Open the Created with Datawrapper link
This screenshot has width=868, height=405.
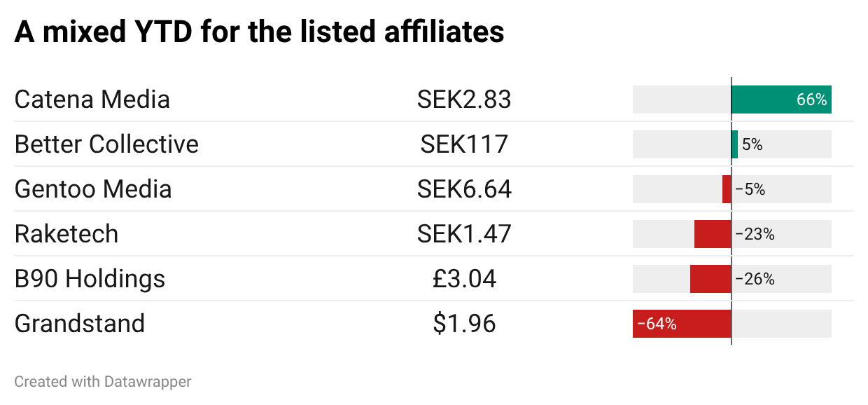pyautogui.click(x=103, y=382)
